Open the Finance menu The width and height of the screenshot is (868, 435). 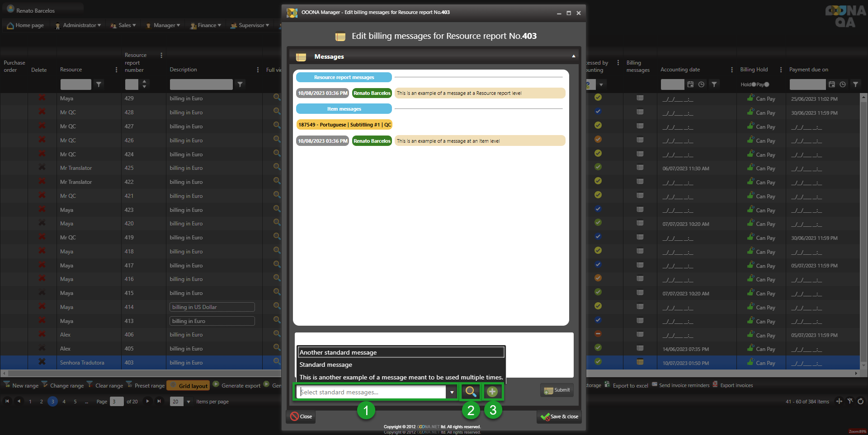pyautogui.click(x=206, y=25)
